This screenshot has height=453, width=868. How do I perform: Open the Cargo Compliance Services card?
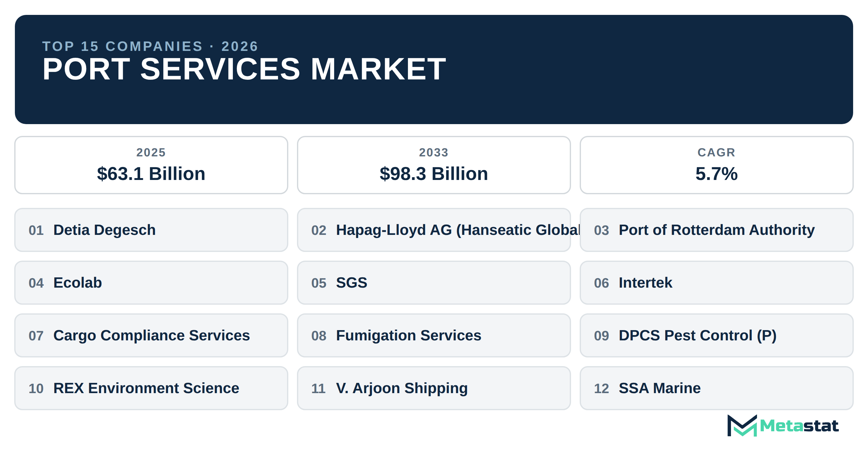[151, 335]
